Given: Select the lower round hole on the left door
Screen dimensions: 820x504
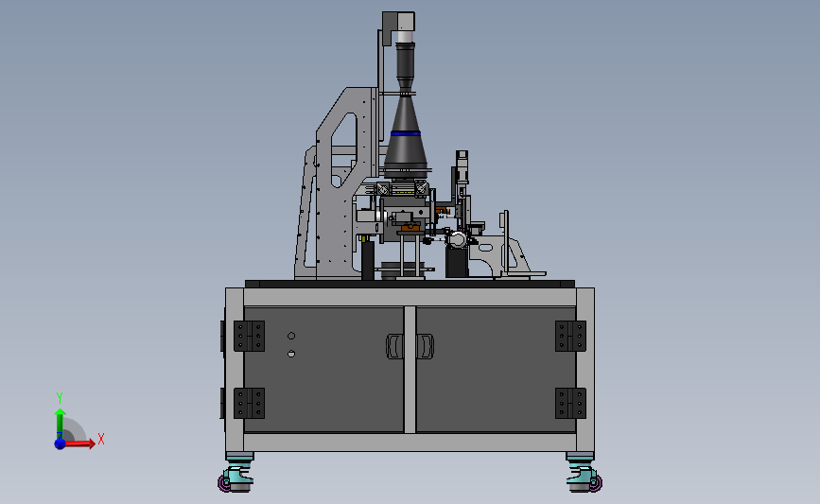Looking at the screenshot, I should coord(291,354).
